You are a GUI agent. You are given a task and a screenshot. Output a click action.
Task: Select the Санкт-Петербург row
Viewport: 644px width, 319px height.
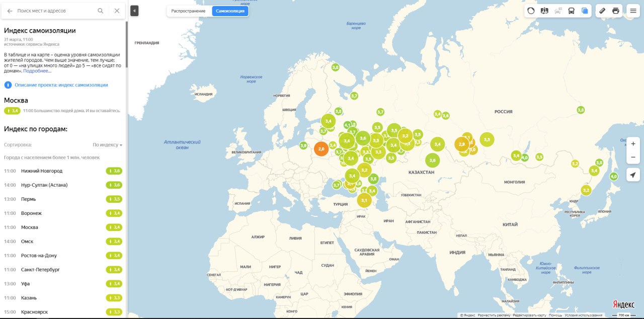tap(63, 270)
